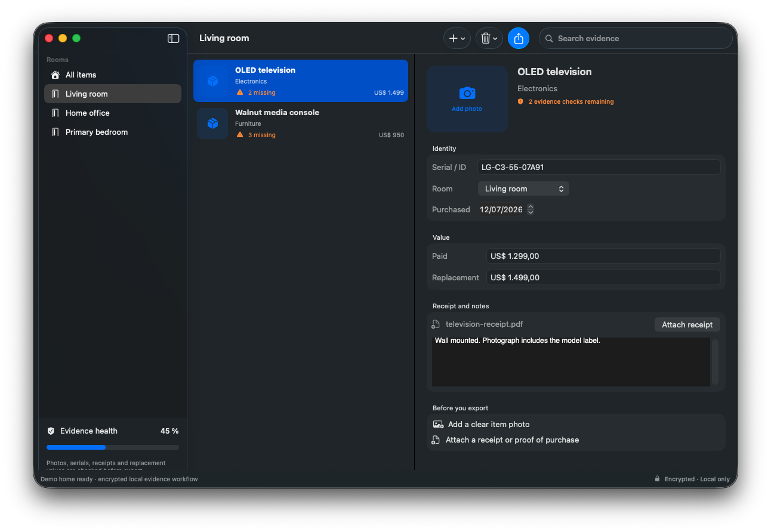Click inside the notes text area
The height and width of the screenshot is (532, 771).
tap(571, 362)
